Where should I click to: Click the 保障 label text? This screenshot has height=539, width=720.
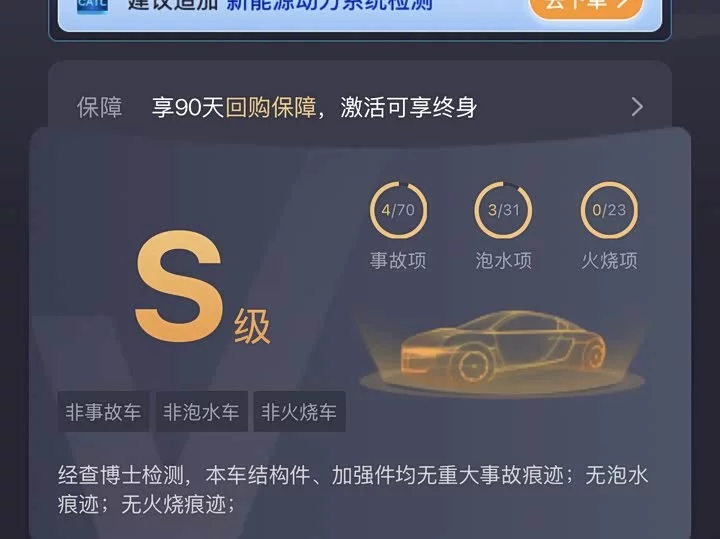99,107
